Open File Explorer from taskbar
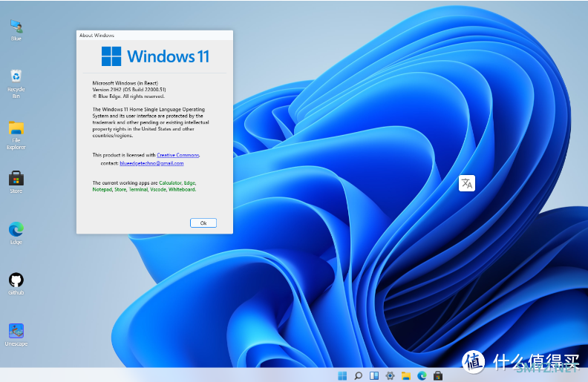This screenshot has height=382, width=588. point(406,375)
